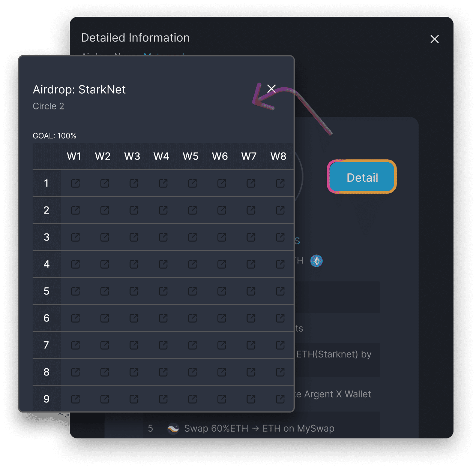
Task: Click the row 4 number cell
Action: [47, 264]
